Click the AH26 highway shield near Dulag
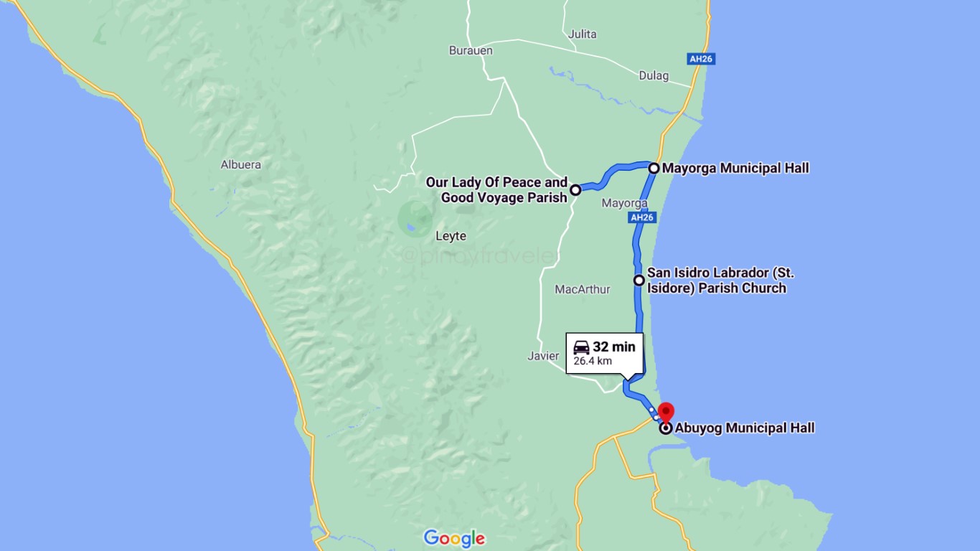Viewport: 980px width, 551px height. coord(701,60)
